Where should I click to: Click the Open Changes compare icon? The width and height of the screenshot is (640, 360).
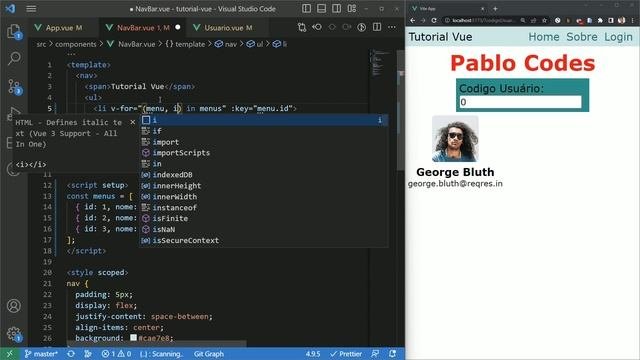click(x=302, y=27)
